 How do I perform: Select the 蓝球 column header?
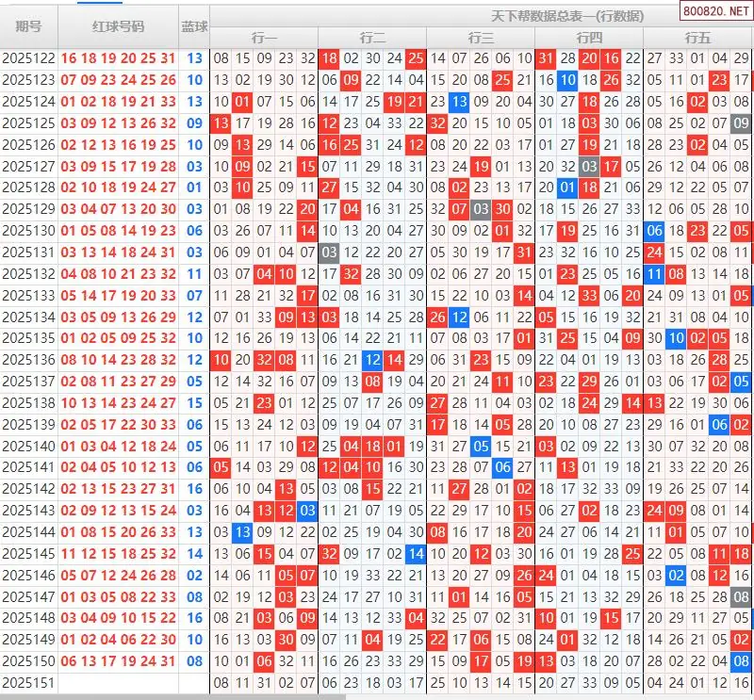[194, 26]
